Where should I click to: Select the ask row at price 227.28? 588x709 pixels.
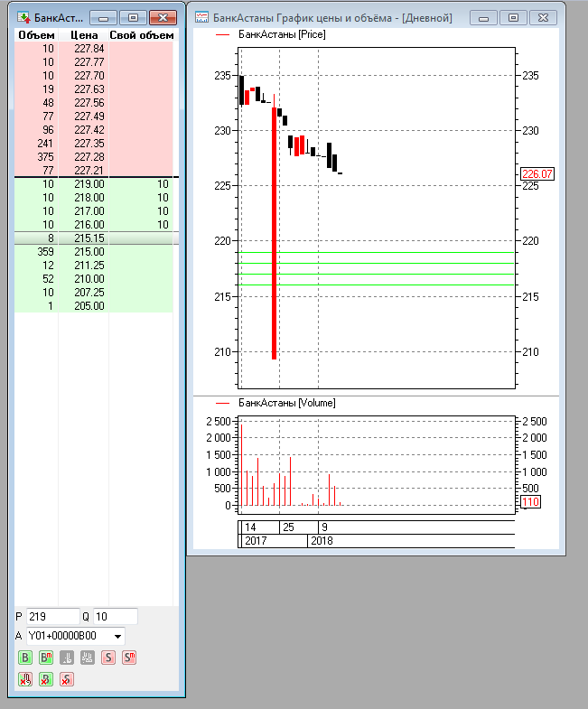(x=94, y=157)
